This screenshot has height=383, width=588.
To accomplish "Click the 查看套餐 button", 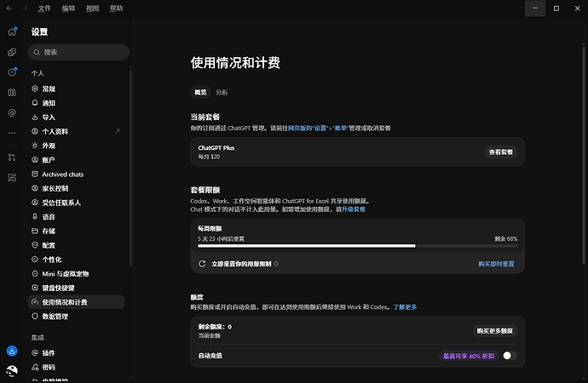I will click(501, 152).
